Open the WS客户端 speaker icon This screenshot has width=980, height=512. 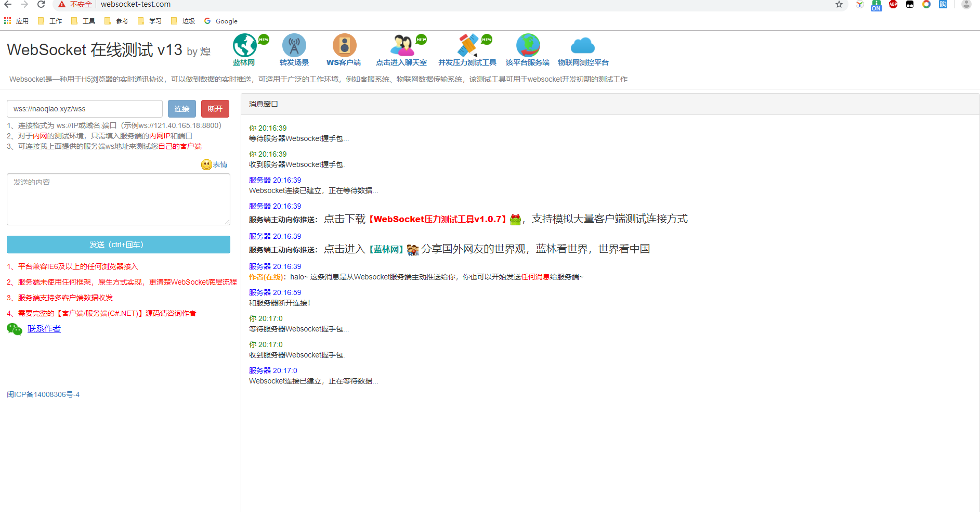click(x=344, y=45)
